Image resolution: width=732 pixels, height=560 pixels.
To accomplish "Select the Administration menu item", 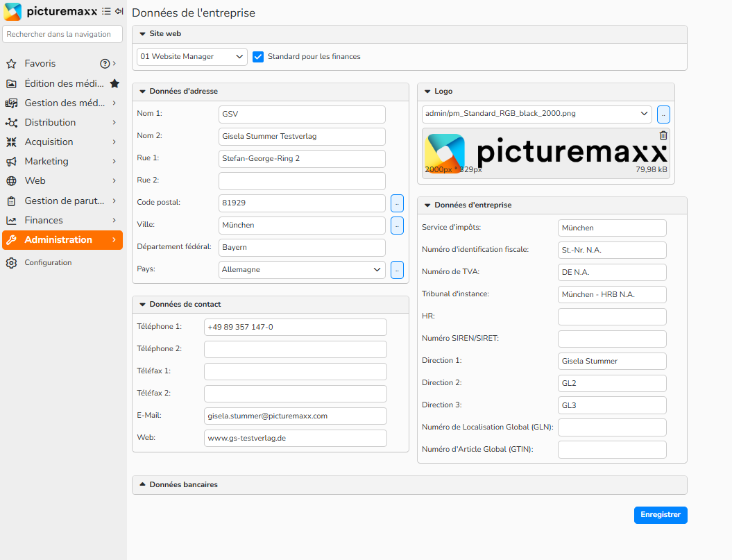I will pos(62,240).
